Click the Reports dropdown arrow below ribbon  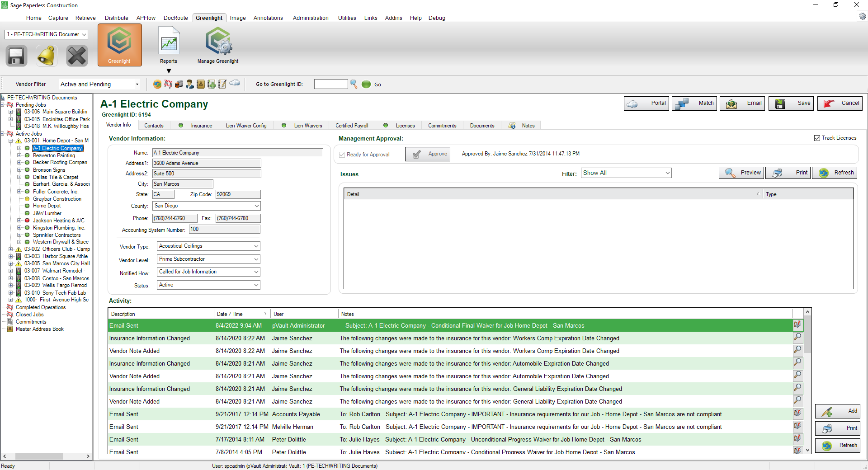(x=169, y=71)
